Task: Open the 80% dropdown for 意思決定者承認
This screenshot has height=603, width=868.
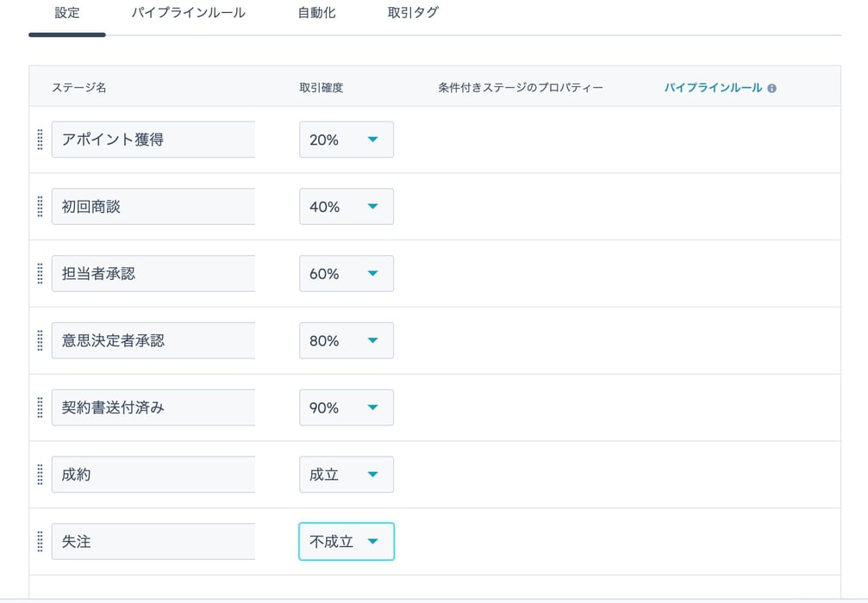Action: 346,340
